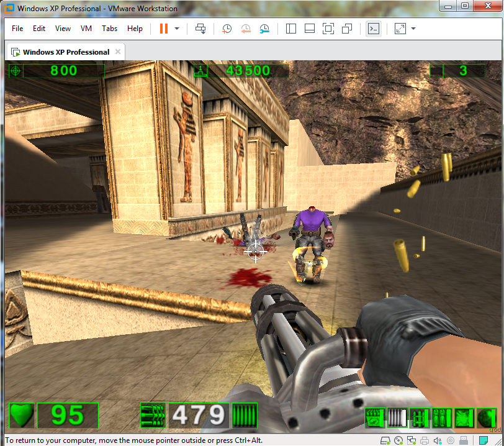Close the Windows XP Professional tab
This screenshot has width=504, height=446.
pos(118,52)
